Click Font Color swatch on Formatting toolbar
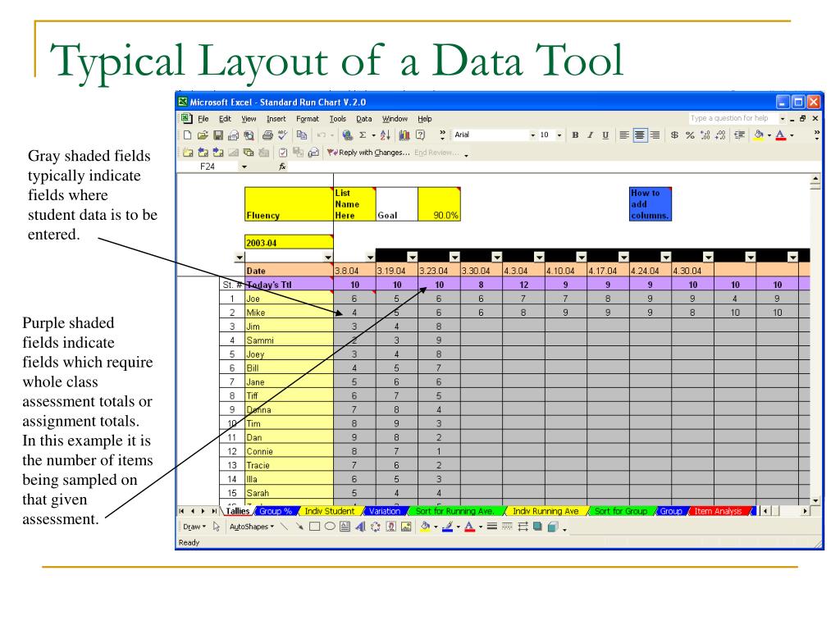Screen dimensions: 840x630 [x=781, y=135]
